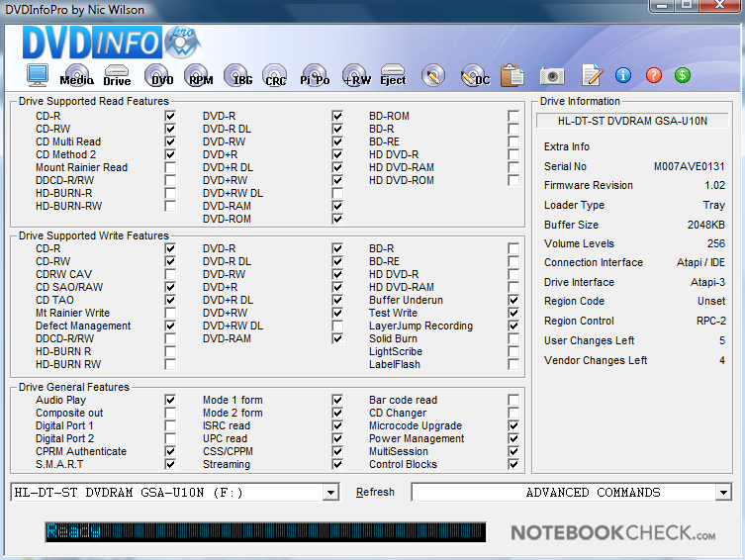The height and width of the screenshot is (560, 745).
Task: Click the red question mark help icon
Action: (653, 75)
